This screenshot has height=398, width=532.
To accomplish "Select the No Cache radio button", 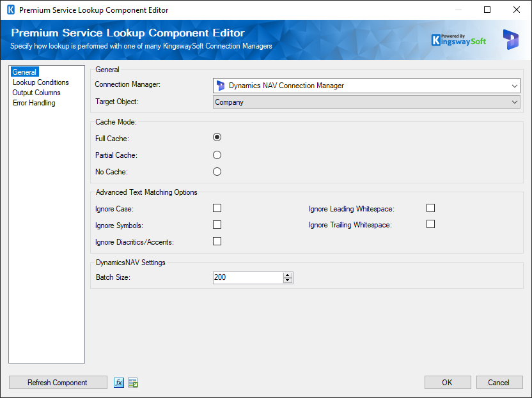I will [217, 172].
